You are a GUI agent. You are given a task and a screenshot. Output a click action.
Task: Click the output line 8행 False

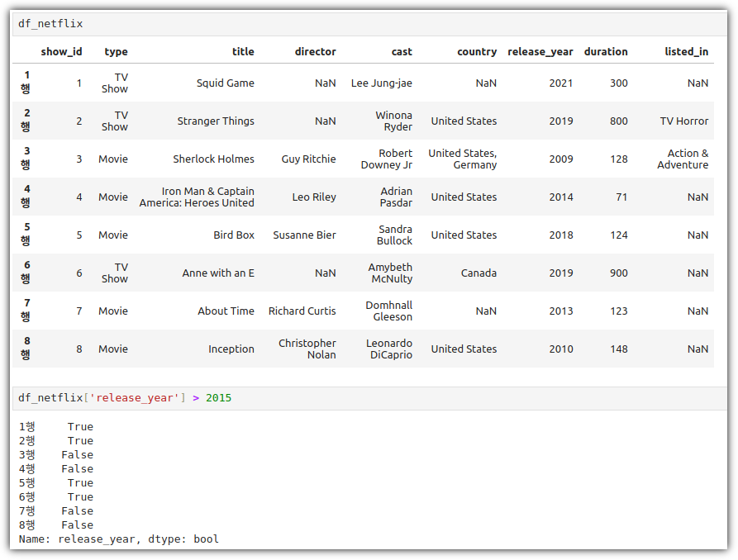coord(56,525)
